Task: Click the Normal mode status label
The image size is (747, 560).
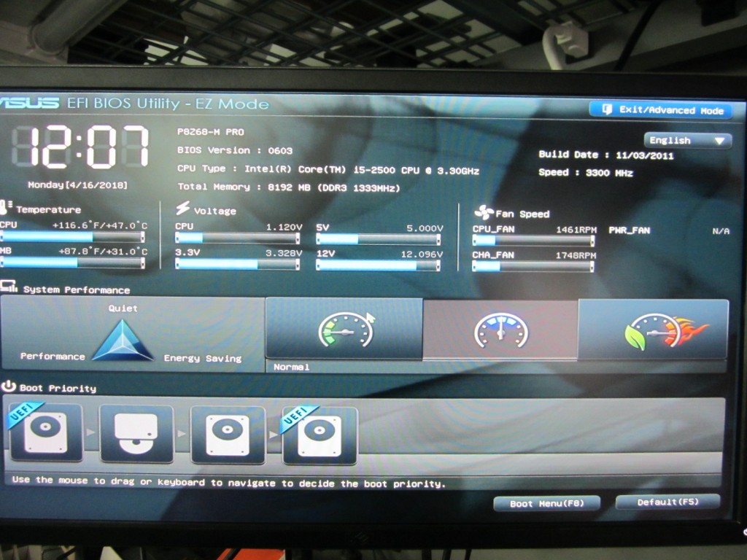Action: pos(292,367)
